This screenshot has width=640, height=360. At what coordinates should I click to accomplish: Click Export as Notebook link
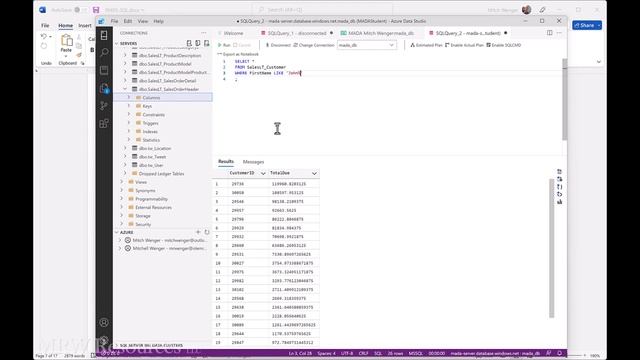tap(238, 54)
